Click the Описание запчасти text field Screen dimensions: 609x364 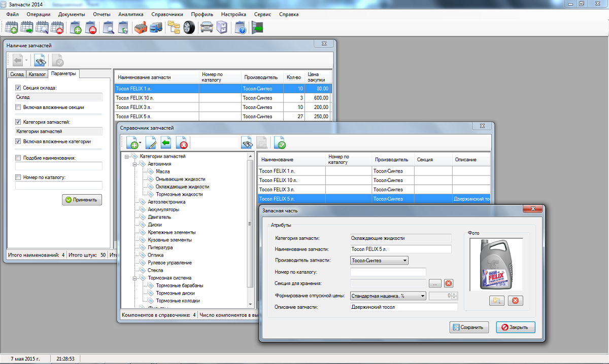[x=404, y=307]
